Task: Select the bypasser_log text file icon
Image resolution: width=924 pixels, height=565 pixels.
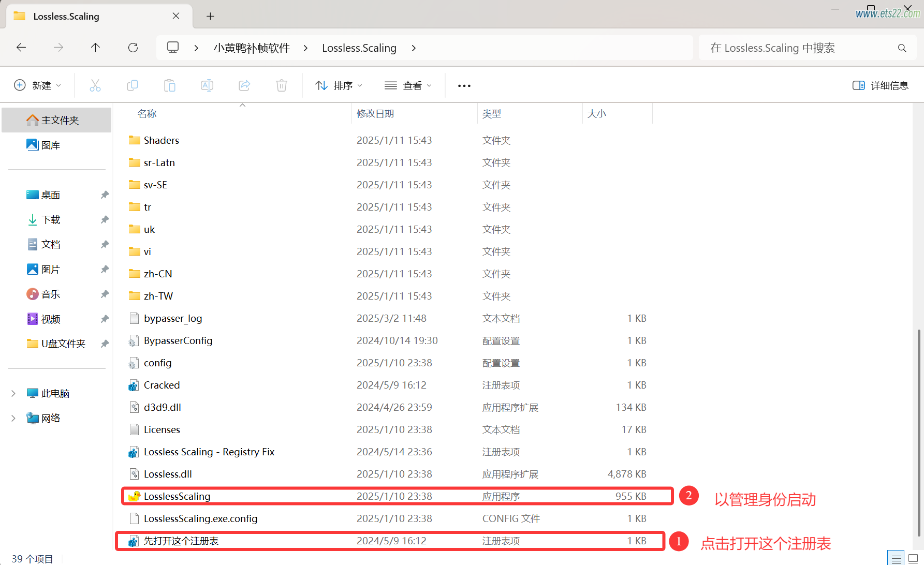Action: pyautogui.click(x=134, y=318)
